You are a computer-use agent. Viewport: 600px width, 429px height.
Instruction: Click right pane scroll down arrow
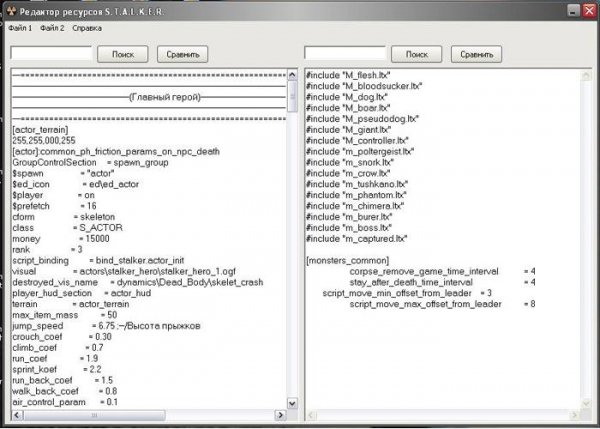[586, 403]
